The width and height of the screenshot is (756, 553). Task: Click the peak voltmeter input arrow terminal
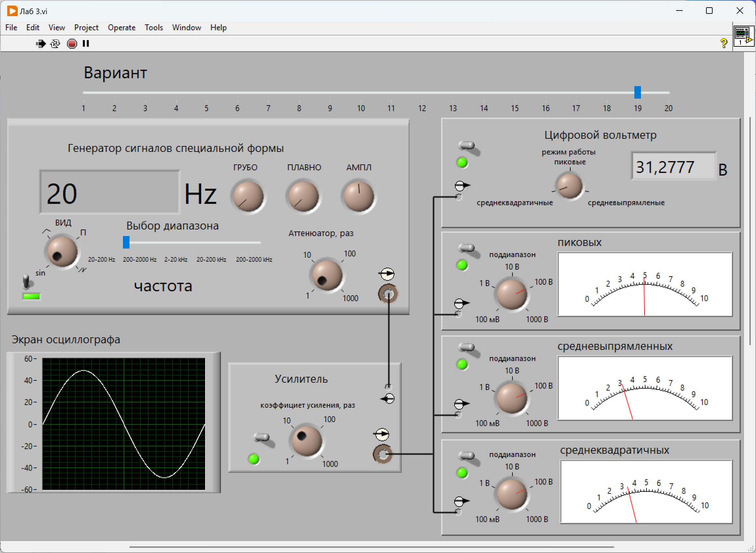coord(462,303)
